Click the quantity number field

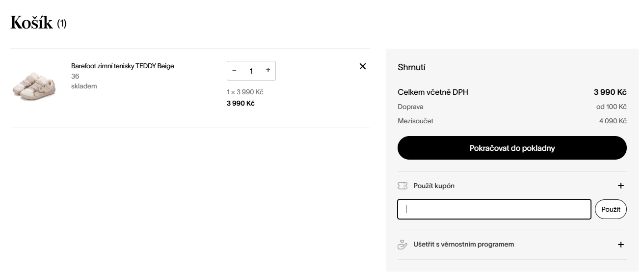(251, 71)
